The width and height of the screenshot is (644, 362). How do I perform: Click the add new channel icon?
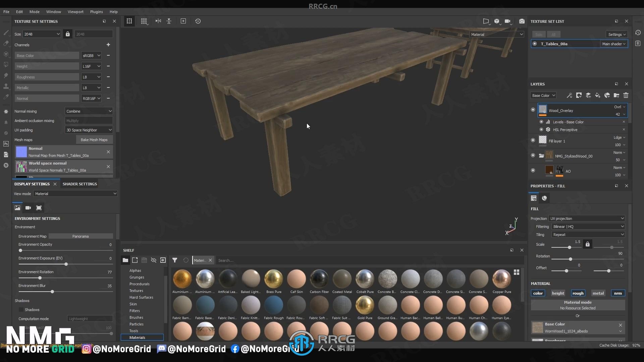point(109,44)
